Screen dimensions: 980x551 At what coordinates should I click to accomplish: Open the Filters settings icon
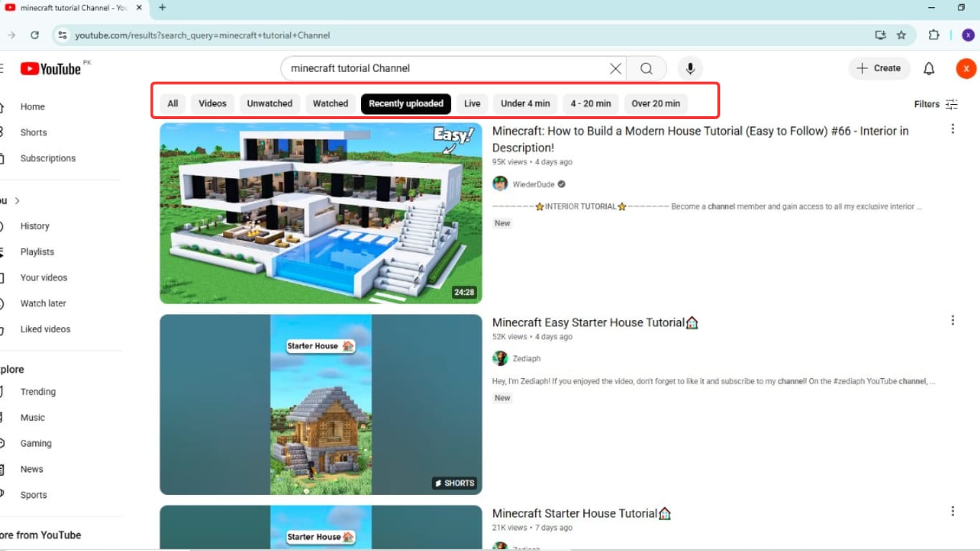(x=952, y=104)
